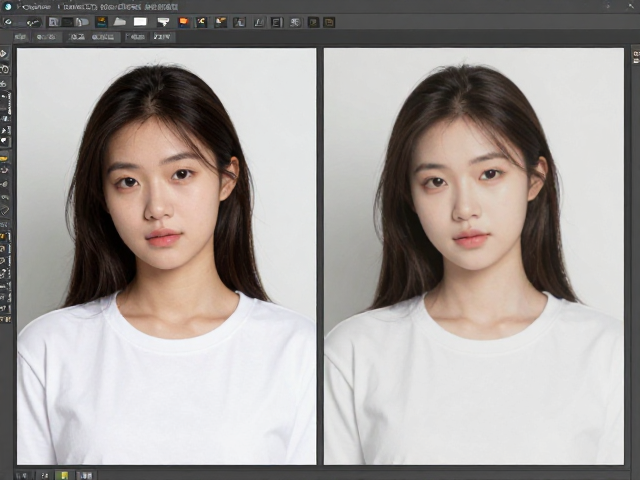The image size is (640, 480).
Task: Click the eye icon in the top toolbar
Action: click(x=9, y=22)
